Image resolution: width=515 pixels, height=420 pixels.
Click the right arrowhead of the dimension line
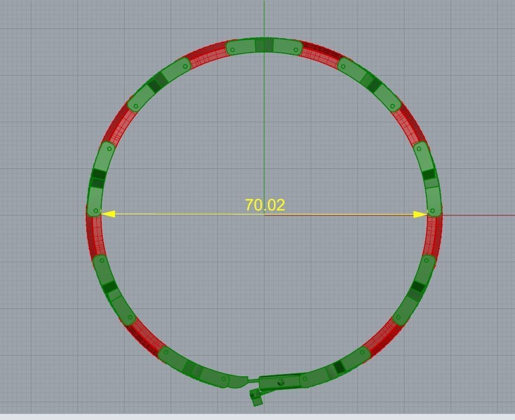(420, 214)
